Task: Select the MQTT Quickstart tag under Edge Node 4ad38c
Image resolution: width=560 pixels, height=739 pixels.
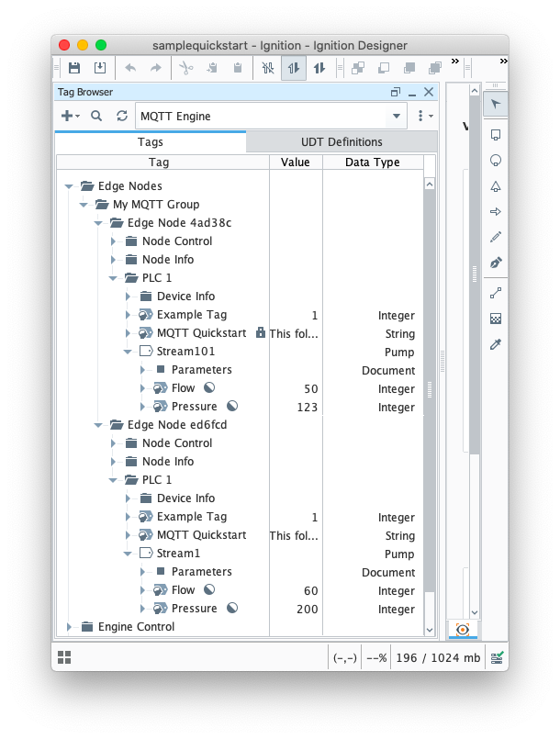Action: [x=201, y=333]
